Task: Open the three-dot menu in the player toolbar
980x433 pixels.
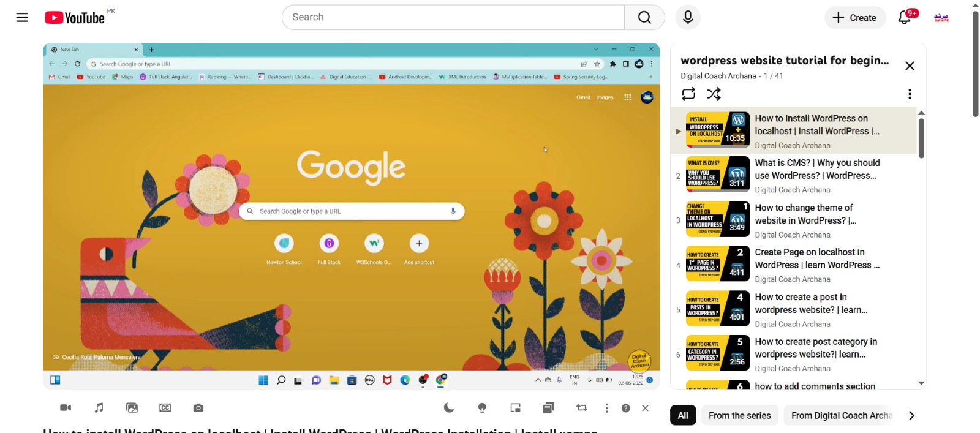Action: (x=607, y=408)
